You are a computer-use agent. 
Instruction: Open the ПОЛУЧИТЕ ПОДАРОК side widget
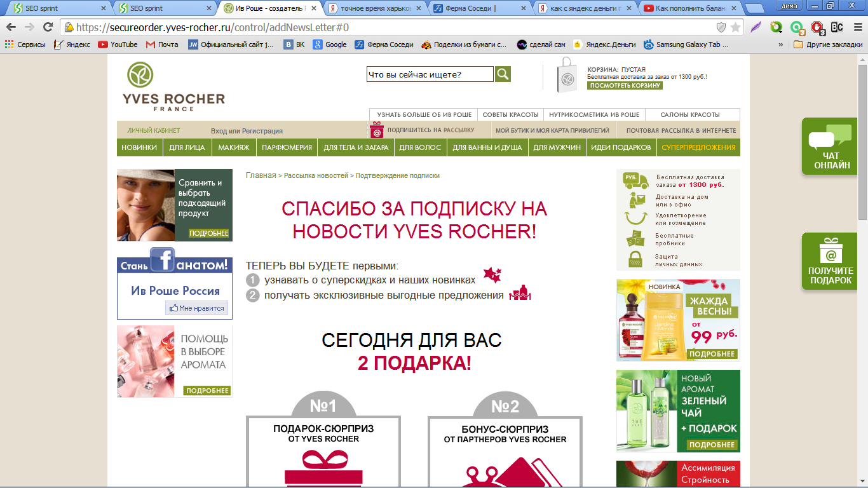coord(831,261)
